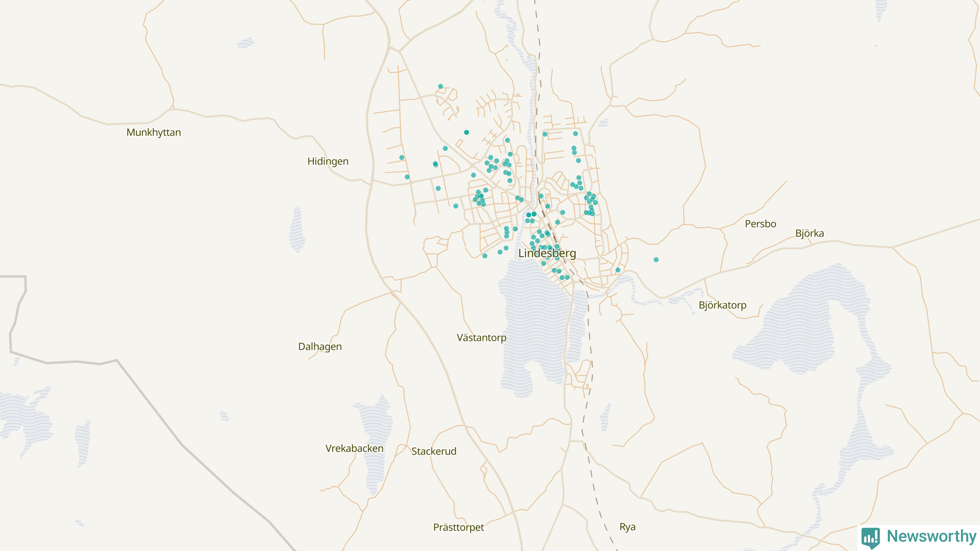Viewport: 980px width, 551px height.
Task: Click the Munkhyttan place label
Action: pyautogui.click(x=154, y=132)
